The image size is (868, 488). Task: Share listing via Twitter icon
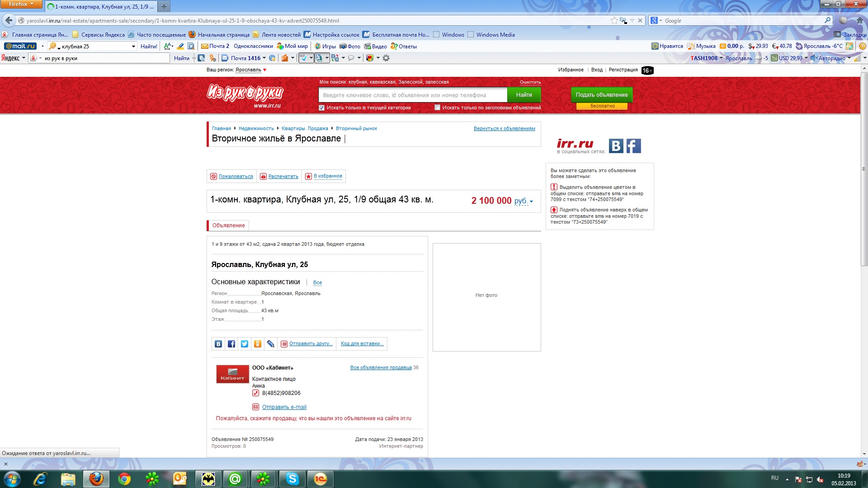pyautogui.click(x=245, y=344)
